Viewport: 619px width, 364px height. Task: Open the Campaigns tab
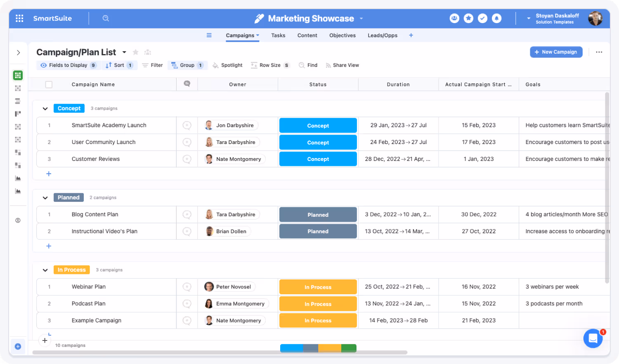click(x=242, y=35)
